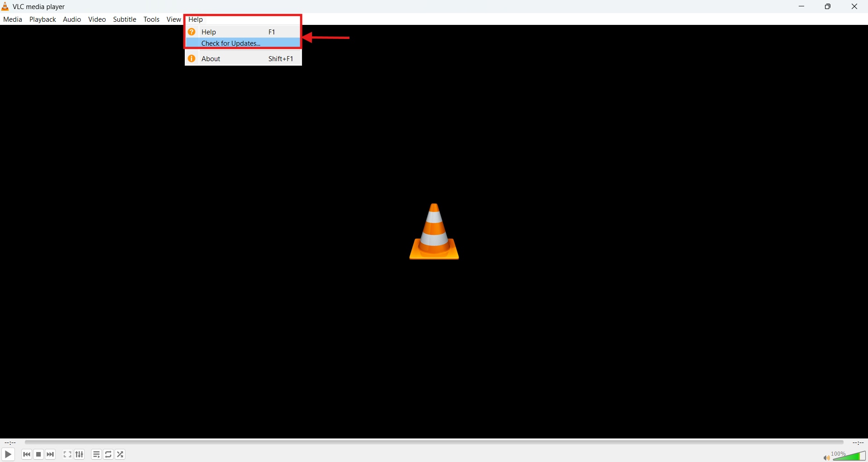Mute the audio via the speaker icon
The image size is (868, 462).
(826, 457)
